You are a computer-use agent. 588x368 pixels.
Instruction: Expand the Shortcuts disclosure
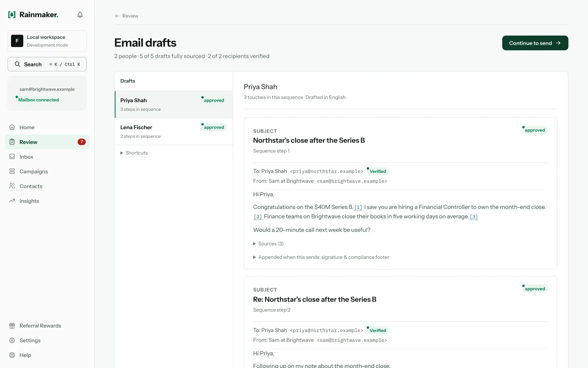click(134, 153)
